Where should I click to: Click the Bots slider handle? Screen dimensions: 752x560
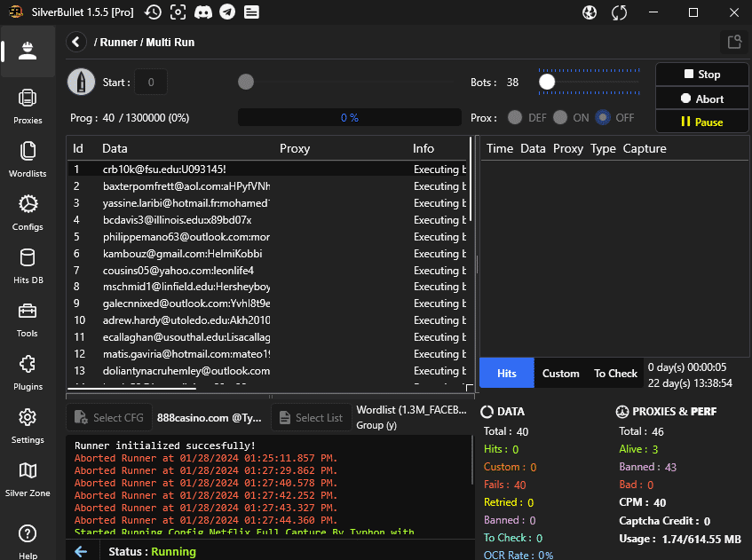point(547,83)
